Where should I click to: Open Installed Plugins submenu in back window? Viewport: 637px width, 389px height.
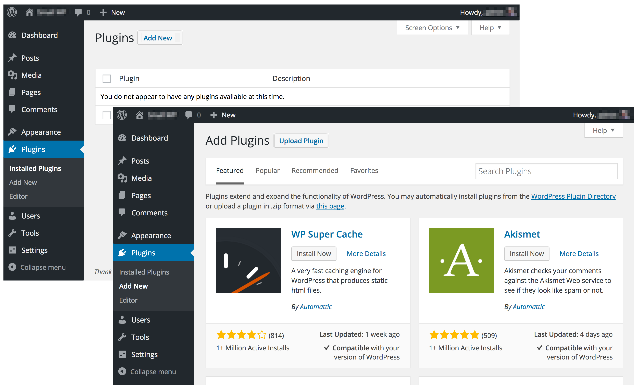click(x=35, y=169)
